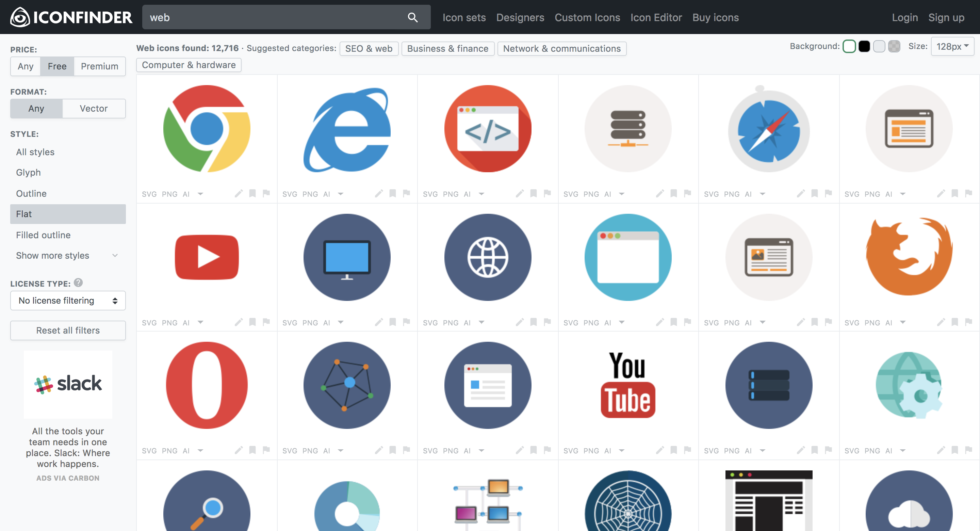Viewport: 980px width, 531px height.
Task: Select Filled outline style filter
Action: coord(68,235)
